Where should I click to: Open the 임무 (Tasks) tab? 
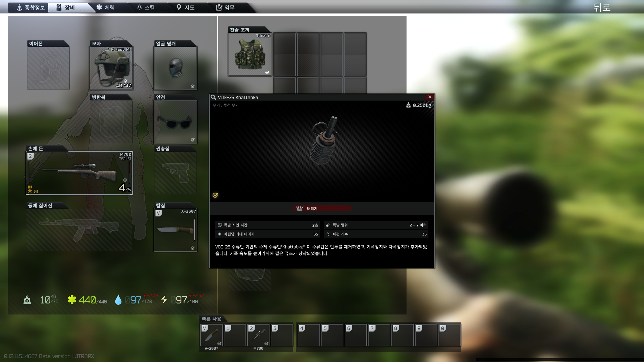coord(225,8)
